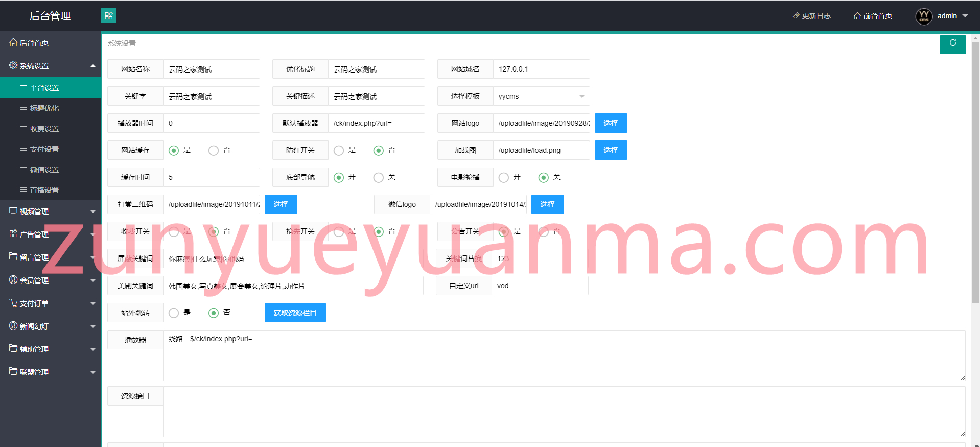This screenshot has height=447, width=980.
Task: Click the list icon beside 直播设置
Action: click(24, 190)
